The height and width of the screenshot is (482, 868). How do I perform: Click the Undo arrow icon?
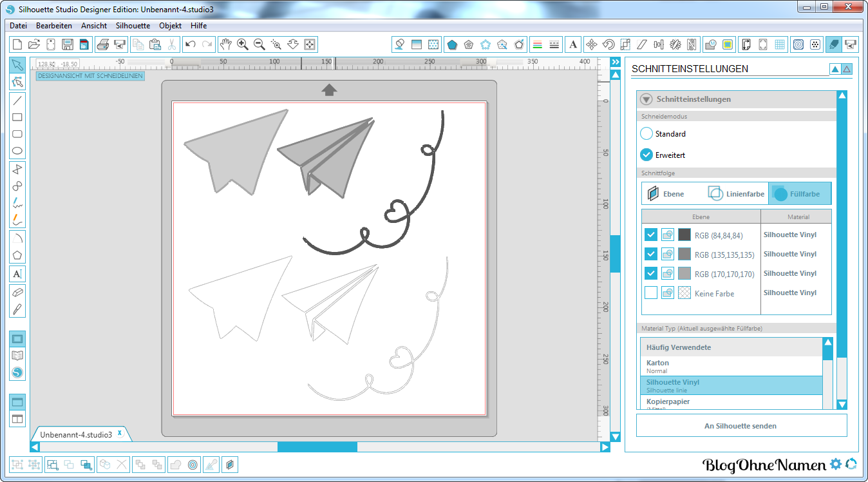click(x=190, y=44)
